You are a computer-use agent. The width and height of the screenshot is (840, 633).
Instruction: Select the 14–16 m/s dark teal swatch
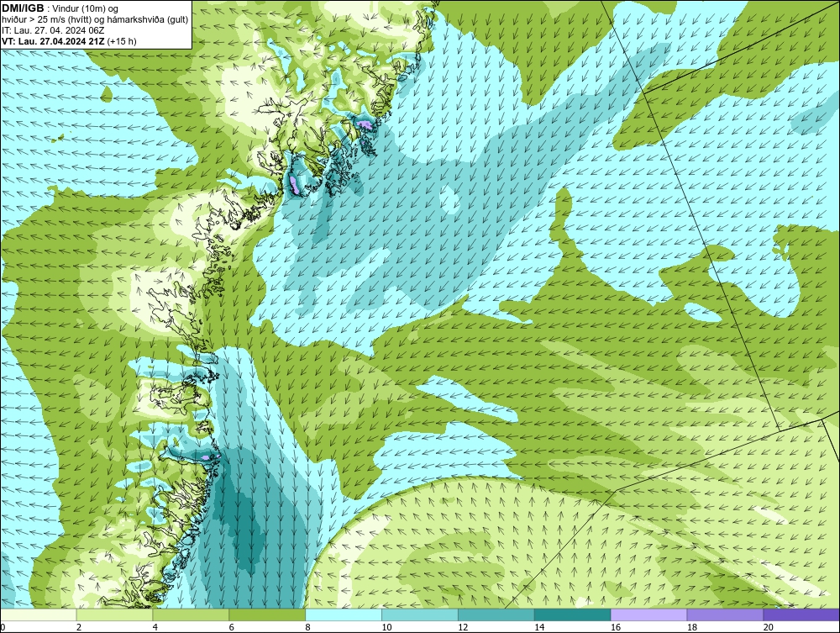573,615
